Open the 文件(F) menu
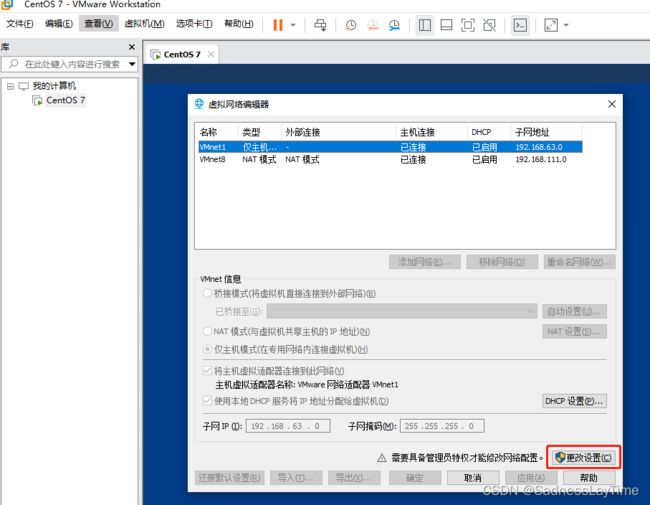This screenshot has height=505, width=650. pos(19,24)
